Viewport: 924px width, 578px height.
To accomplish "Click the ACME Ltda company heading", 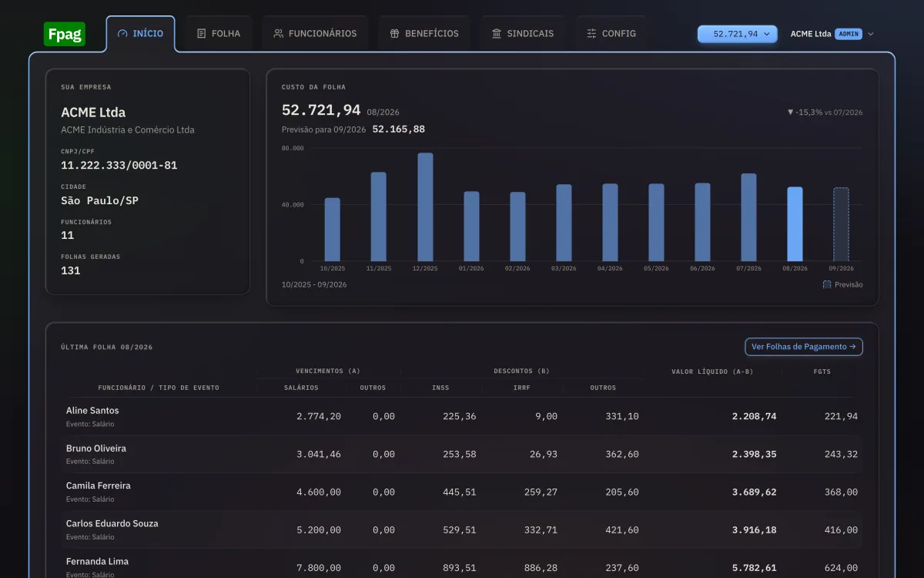I will (x=93, y=113).
